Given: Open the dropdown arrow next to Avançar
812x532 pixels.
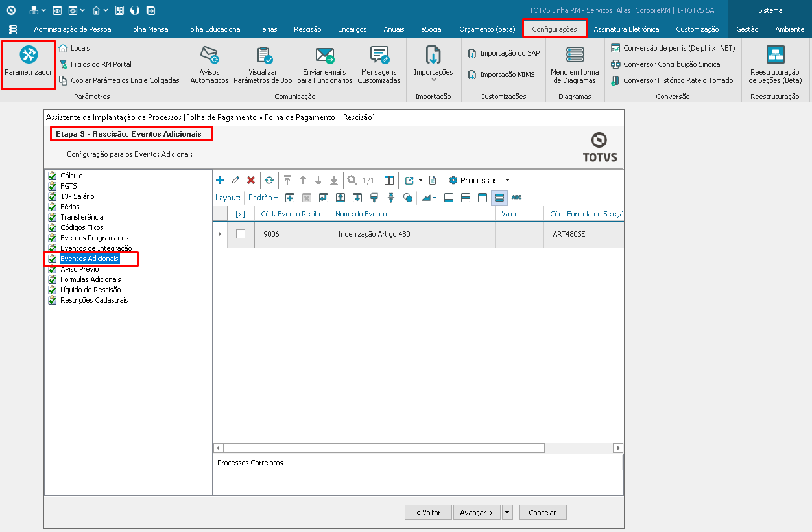Looking at the screenshot, I should pyautogui.click(x=507, y=512).
